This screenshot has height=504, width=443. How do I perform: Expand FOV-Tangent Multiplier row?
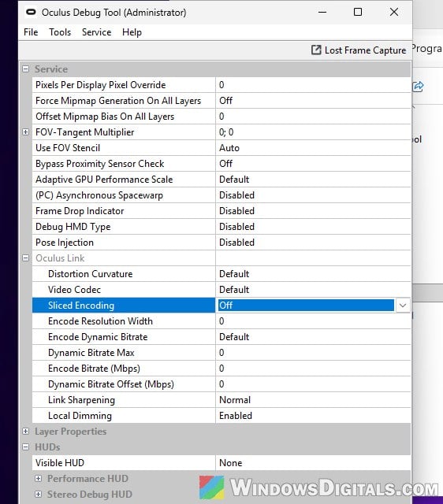coord(26,132)
